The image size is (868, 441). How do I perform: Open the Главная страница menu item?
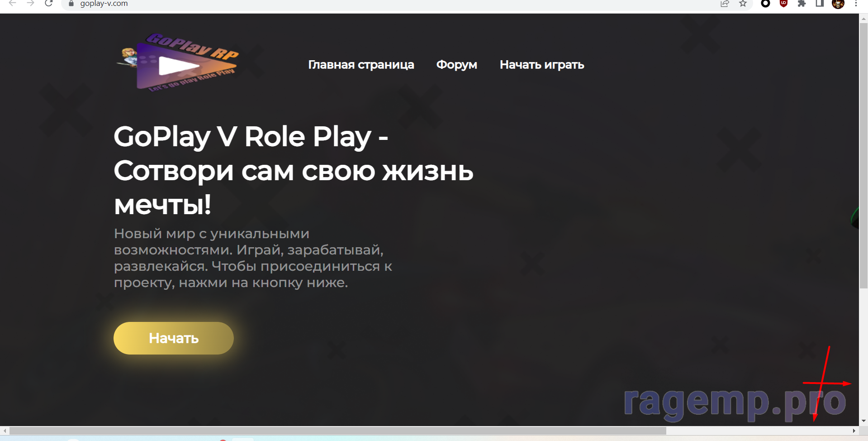click(x=361, y=65)
